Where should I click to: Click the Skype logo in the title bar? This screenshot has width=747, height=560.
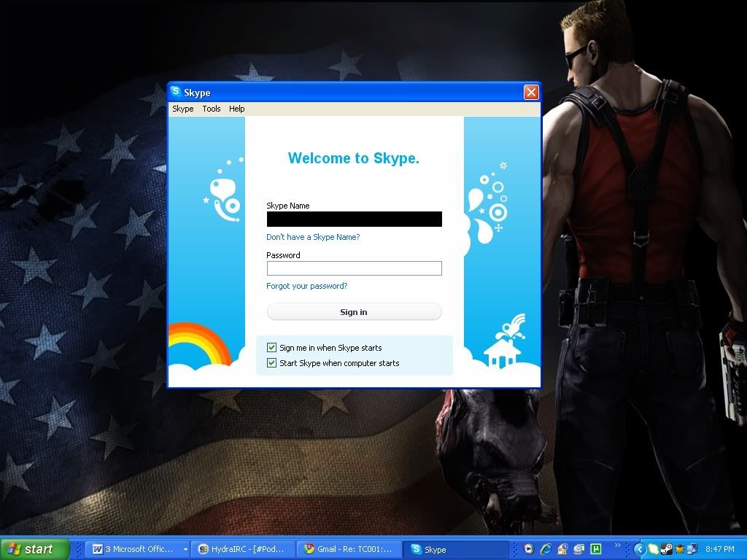pyautogui.click(x=176, y=93)
